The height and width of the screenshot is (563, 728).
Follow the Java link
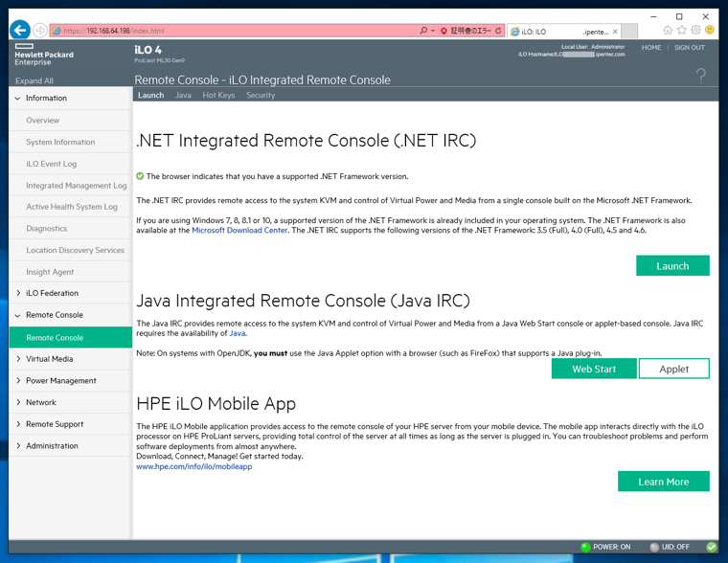[238, 333]
